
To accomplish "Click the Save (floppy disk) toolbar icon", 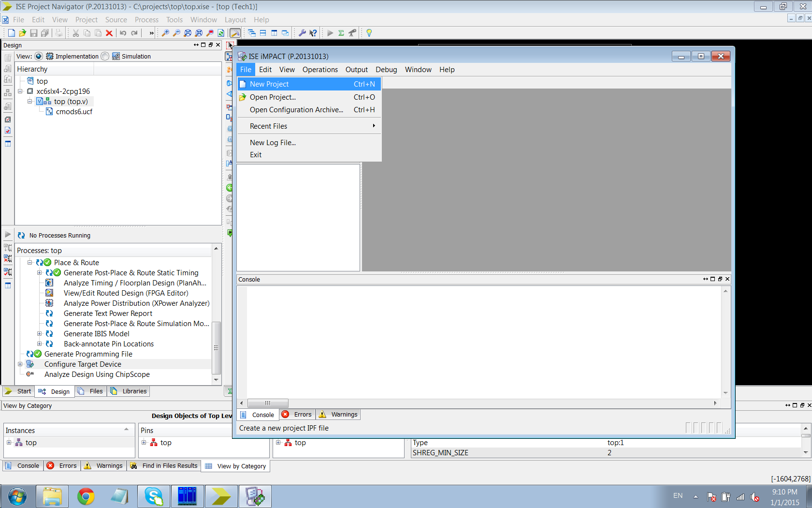I will [33, 33].
